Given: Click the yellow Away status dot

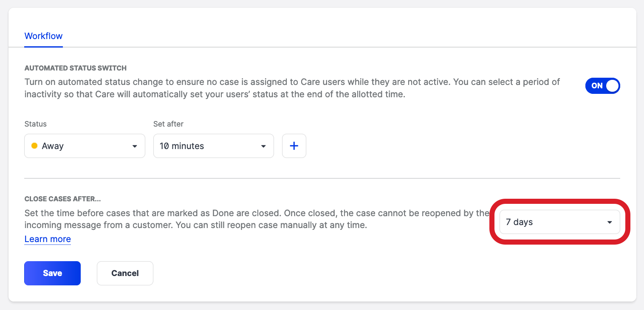Looking at the screenshot, I should [34, 146].
